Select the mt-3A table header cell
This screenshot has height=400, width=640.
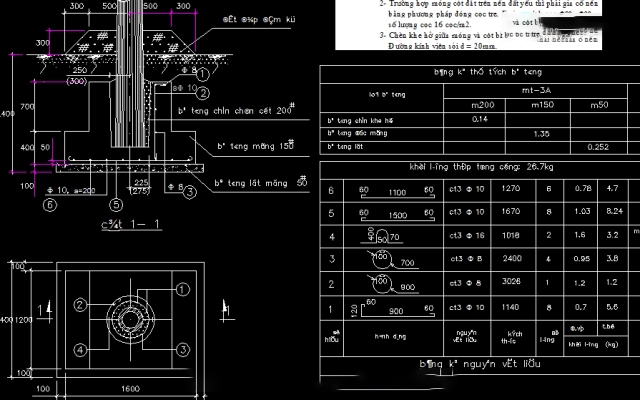pos(540,90)
